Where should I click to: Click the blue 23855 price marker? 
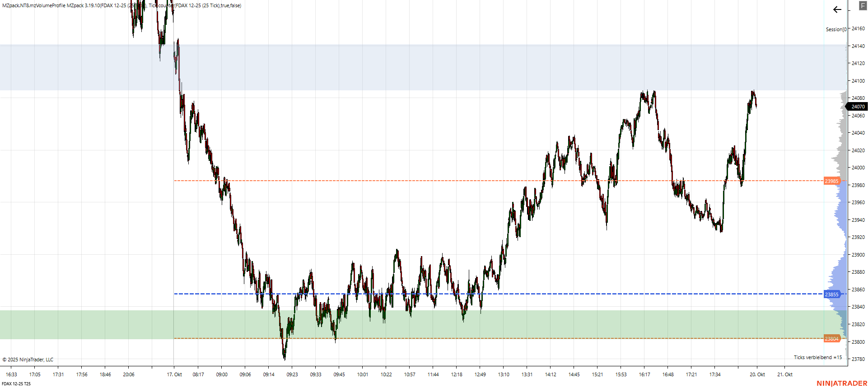pos(831,295)
